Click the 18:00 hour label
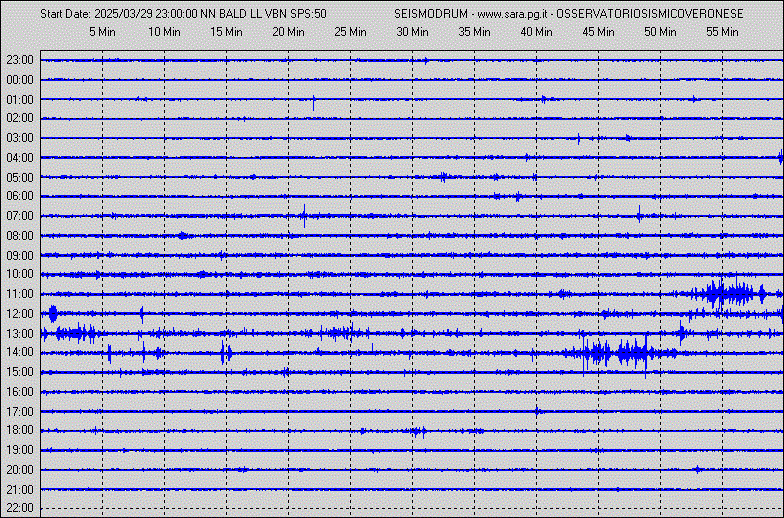This screenshot has height=518, width=784. click(x=20, y=430)
